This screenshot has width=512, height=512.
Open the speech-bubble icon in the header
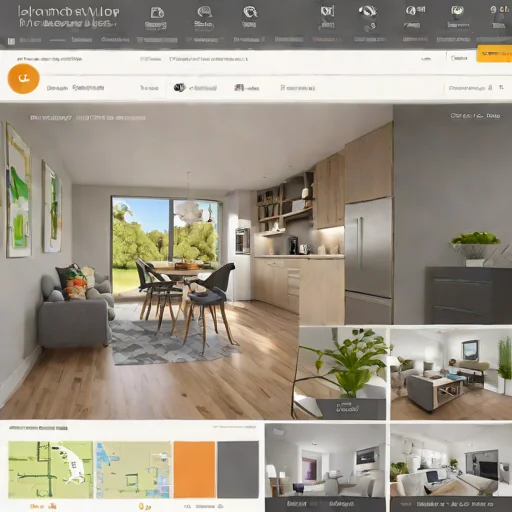pos(204,12)
